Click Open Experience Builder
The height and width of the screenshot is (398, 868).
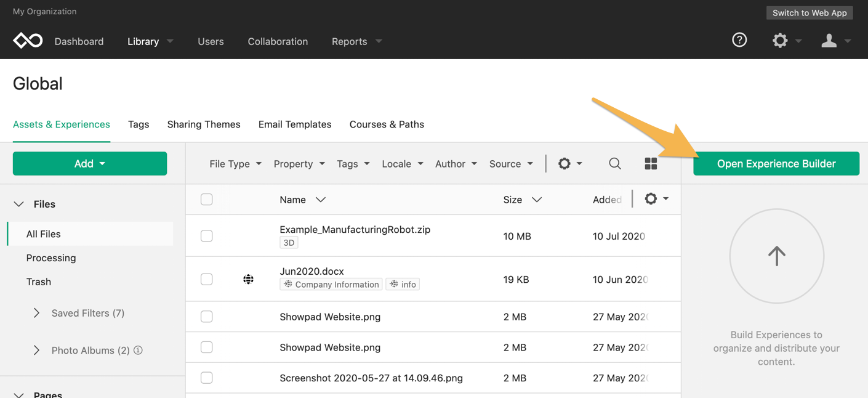776,163
